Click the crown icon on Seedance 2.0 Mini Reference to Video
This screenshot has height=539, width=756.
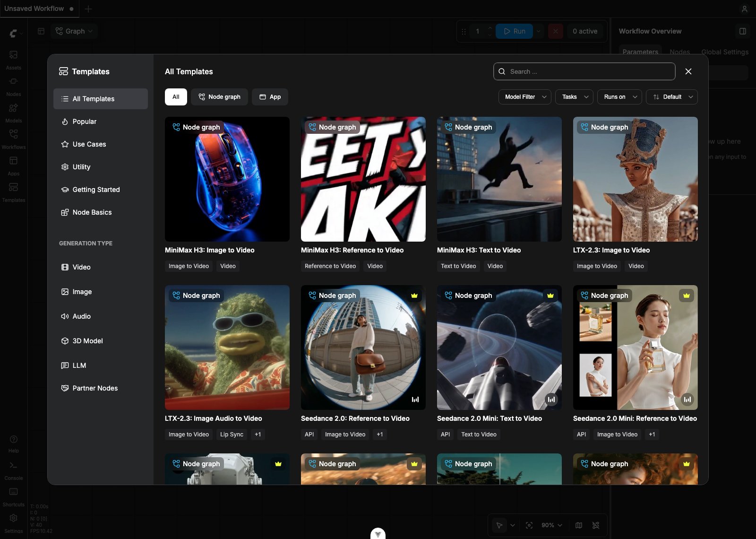pyautogui.click(x=687, y=296)
